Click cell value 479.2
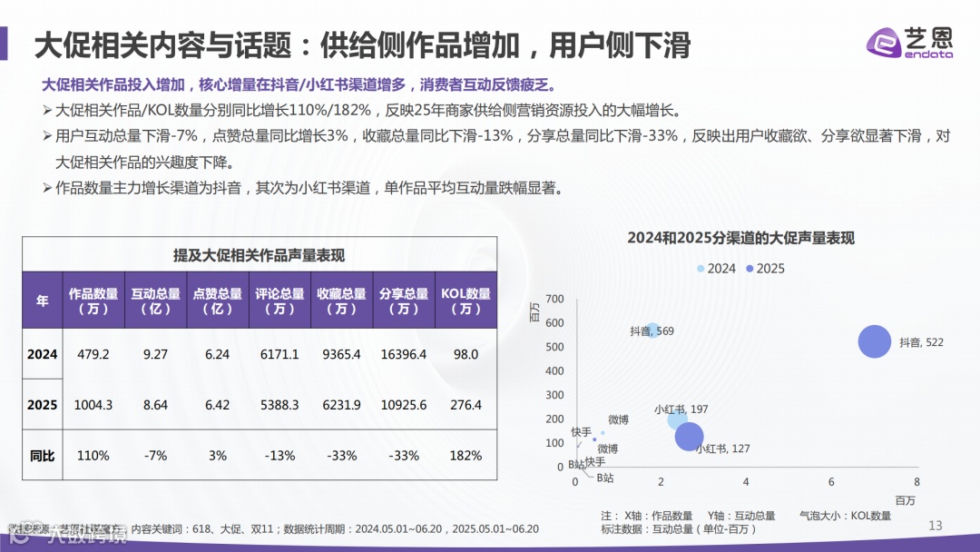The image size is (980, 552). (93, 354)
